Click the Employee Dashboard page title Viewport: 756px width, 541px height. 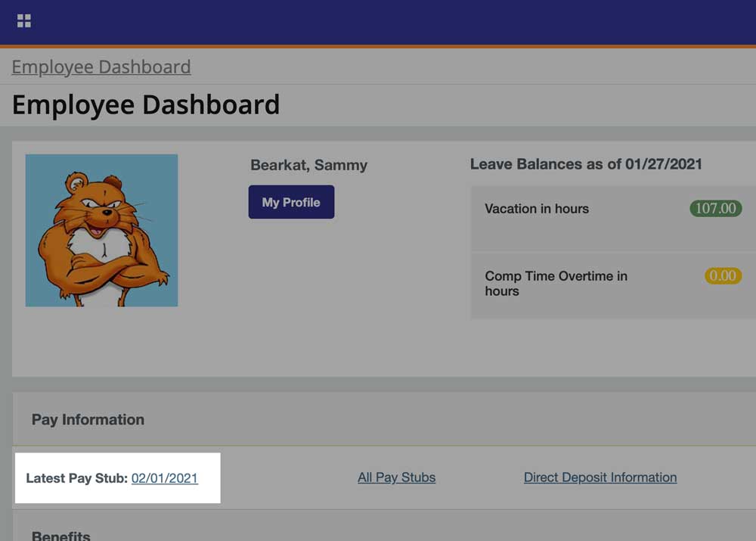pyautogui.click(x=144, y=104)
